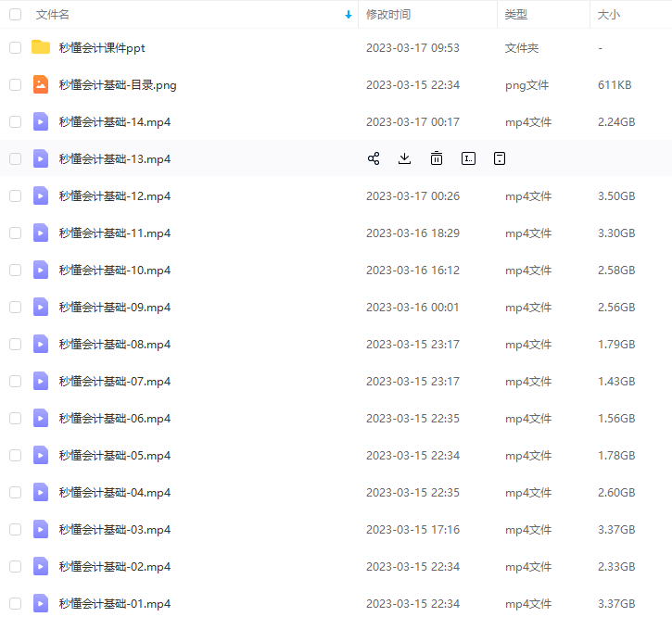Open the 秒懂会计课件ppt folder name
This screenshot has width=672, height=617.
pyautogui.click(x=102, y=48)
